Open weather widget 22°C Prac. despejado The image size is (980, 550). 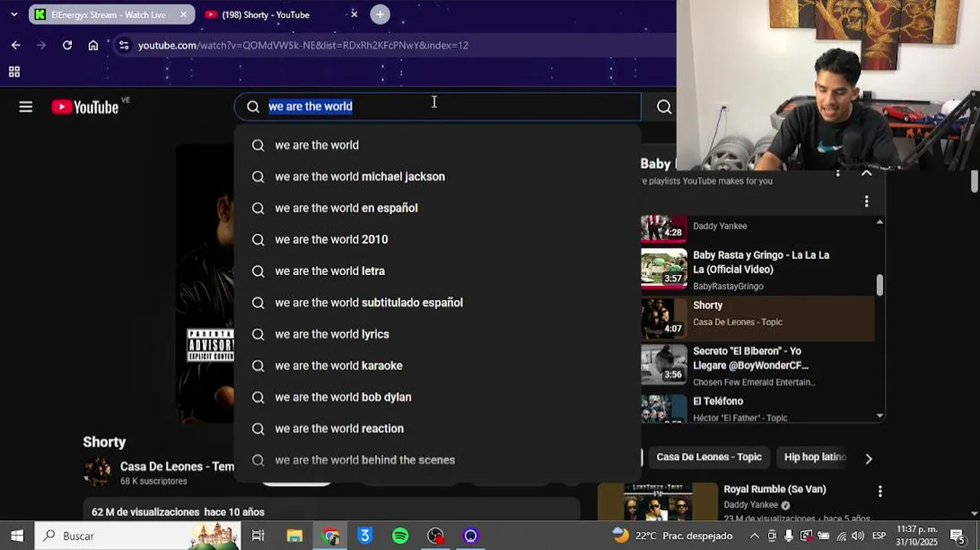pos(673,535)
